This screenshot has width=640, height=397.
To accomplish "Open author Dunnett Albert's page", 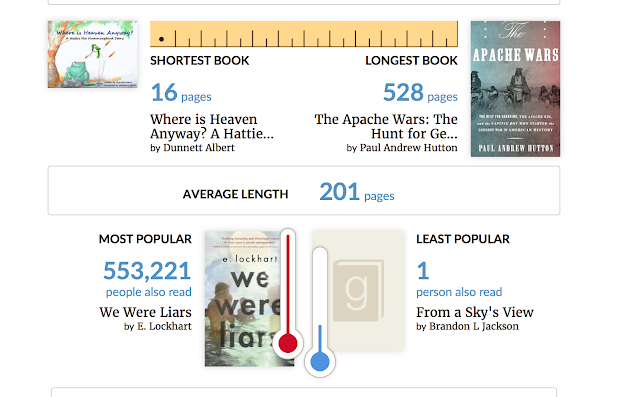I will [199, 148].
